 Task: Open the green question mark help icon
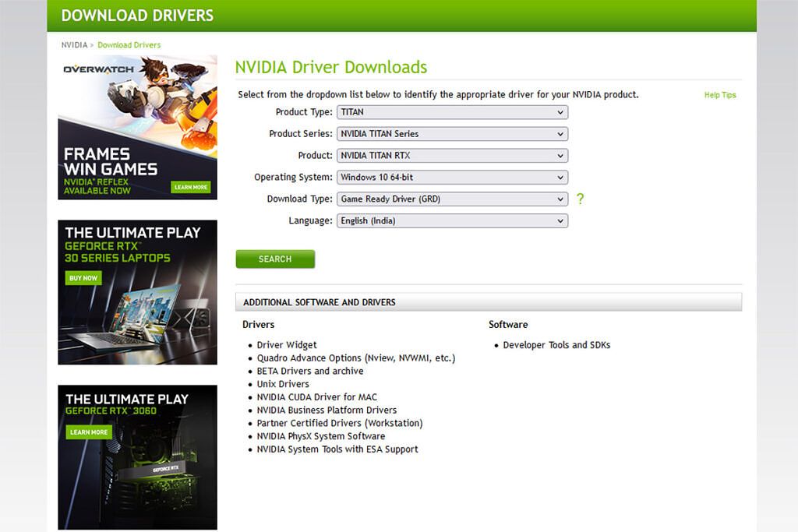[x=581, y=199]
